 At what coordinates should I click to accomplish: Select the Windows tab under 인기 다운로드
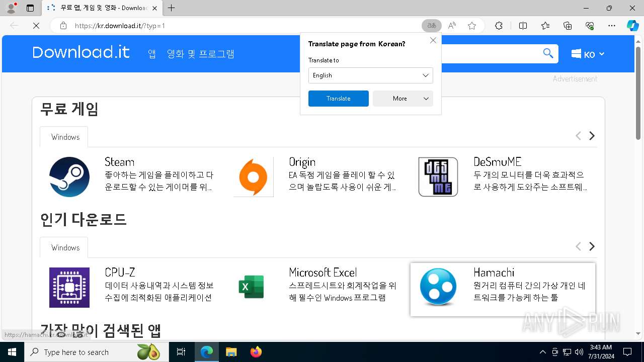coord(64,247)
